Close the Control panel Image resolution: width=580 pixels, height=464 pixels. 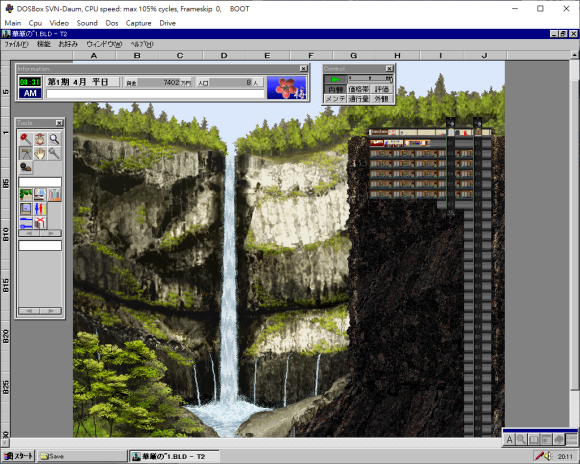(x=389, y=68)
